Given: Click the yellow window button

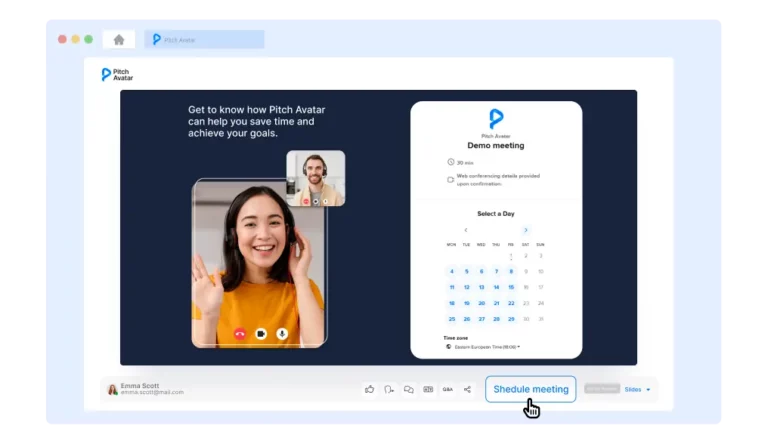Looking at the screenshot, I should (x=75, y=39).
